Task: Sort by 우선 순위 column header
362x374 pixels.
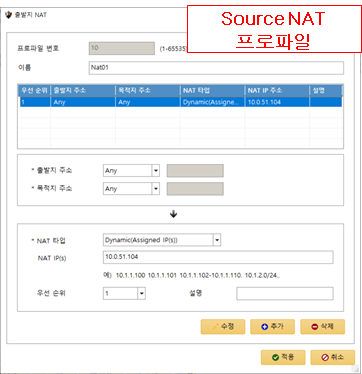Action: click(34, 91)
